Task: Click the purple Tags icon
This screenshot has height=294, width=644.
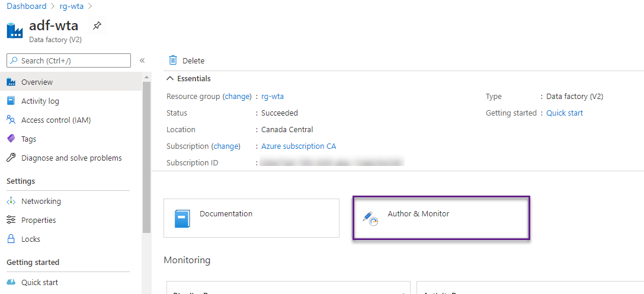Action: (11, 139)
